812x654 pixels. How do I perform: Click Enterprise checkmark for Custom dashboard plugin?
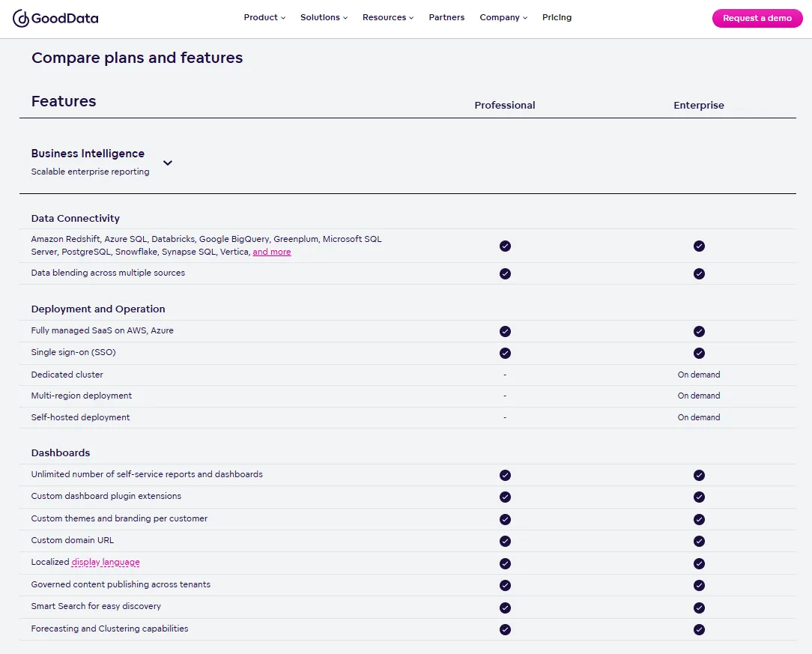click(x=699, y=497)
